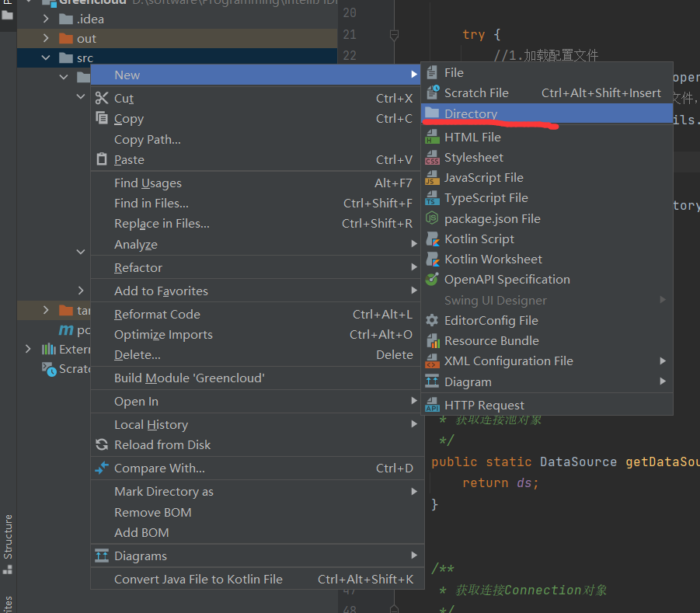This screenshot has width=700, height=613.
Task: Click the Scratch File icon
Action: click(x=433, y=92)
